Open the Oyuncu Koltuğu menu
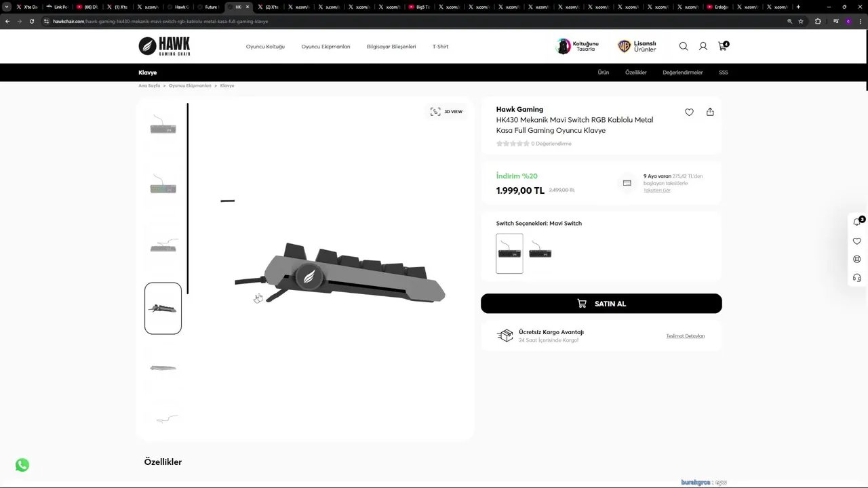Screen dimensions: 868x488 (265, 47)
